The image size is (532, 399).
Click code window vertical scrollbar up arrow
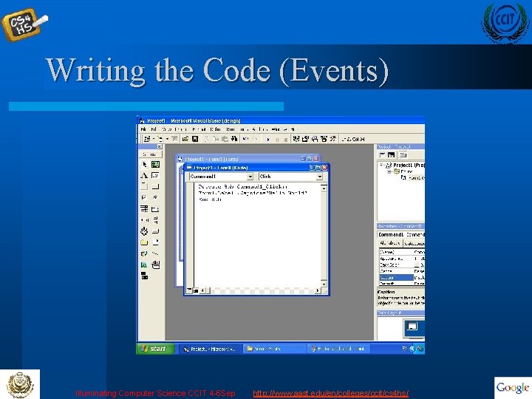(324, 188)
